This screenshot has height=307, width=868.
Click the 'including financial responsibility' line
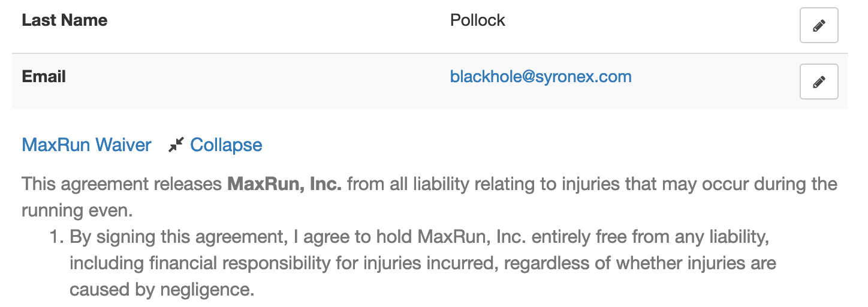(x=423, y=263)
